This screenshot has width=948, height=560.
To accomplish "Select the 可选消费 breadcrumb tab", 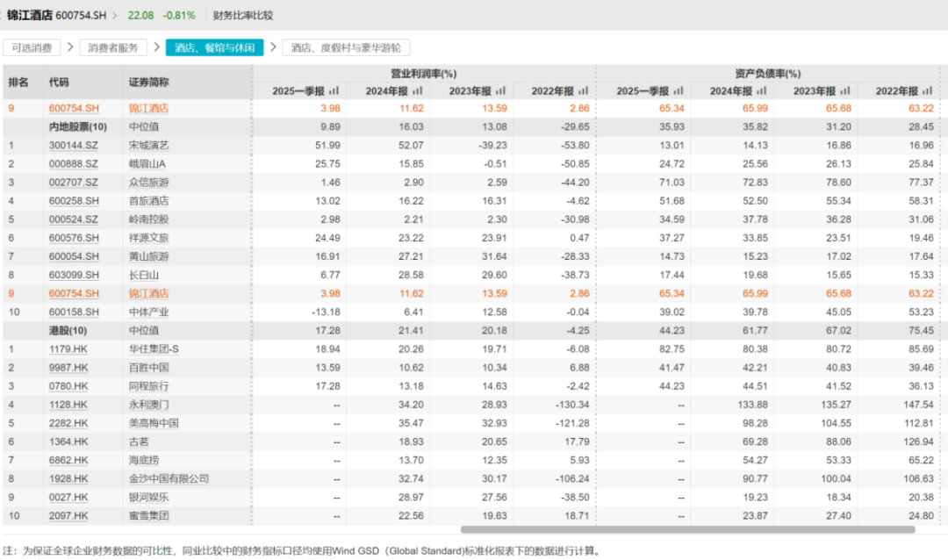I will (32, 48).
